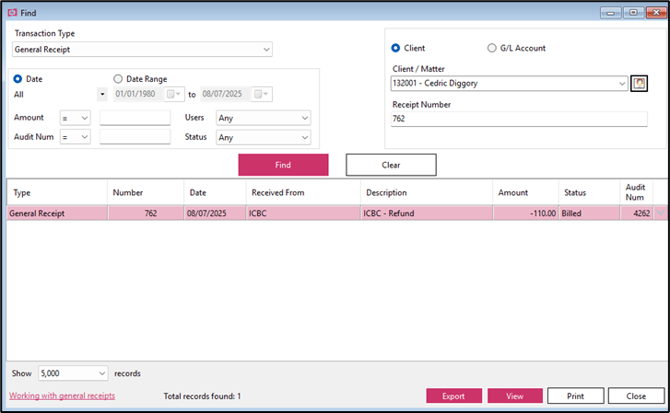Select the G/L Account radio button
The image size is (670, 413).
point(491,48)
